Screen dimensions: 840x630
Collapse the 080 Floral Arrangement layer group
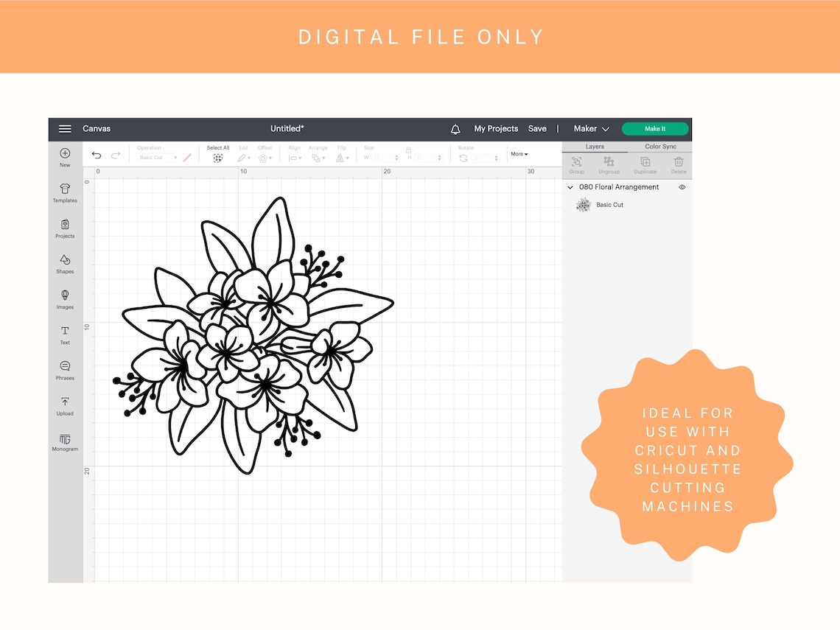[570, 187]
